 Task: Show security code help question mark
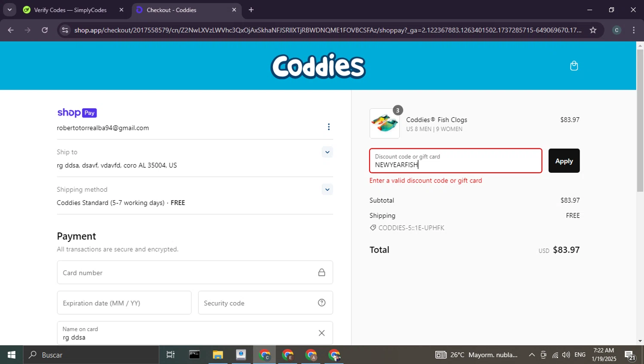[322, 303]
